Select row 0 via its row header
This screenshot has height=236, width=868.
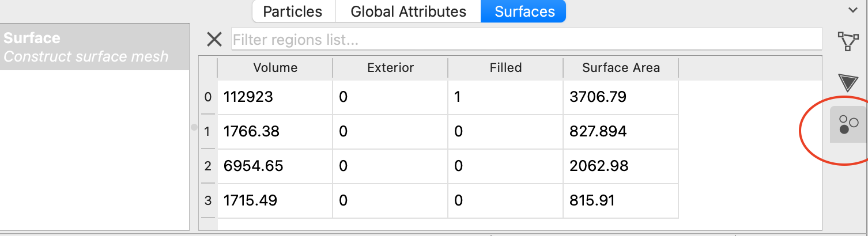208,98
